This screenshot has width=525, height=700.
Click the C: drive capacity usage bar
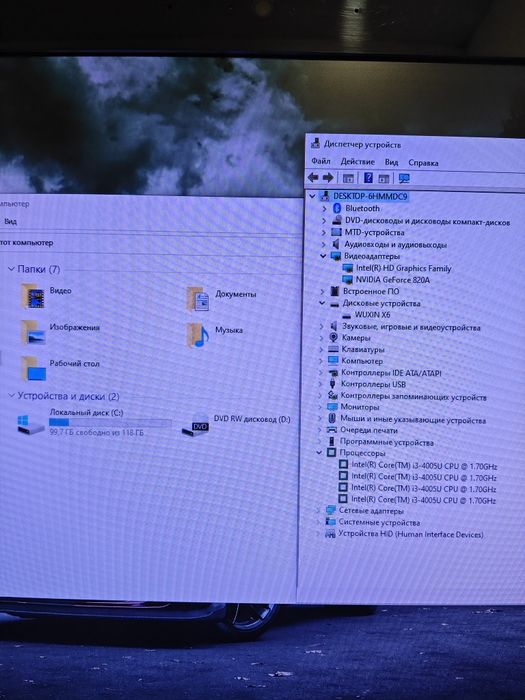110,422
